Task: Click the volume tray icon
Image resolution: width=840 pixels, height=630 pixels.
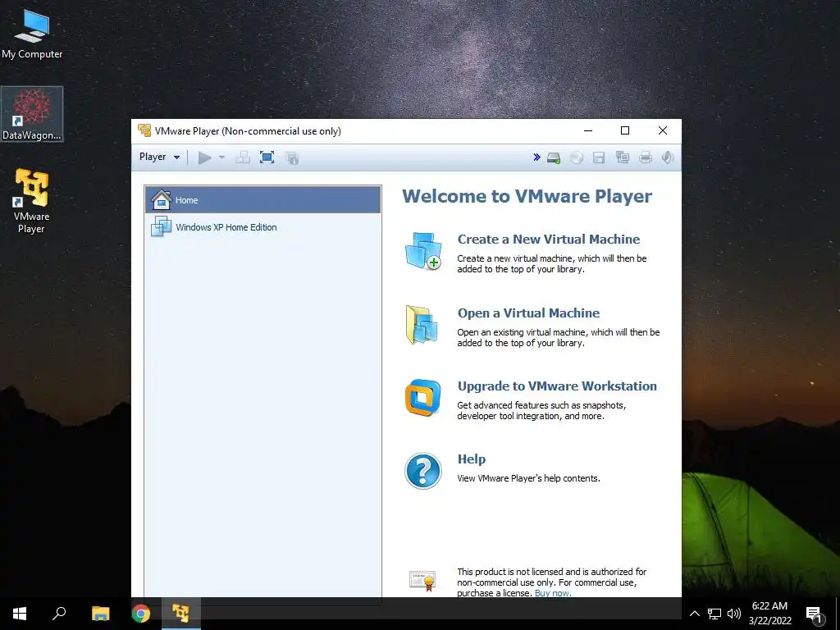Action: click(734, 614)
